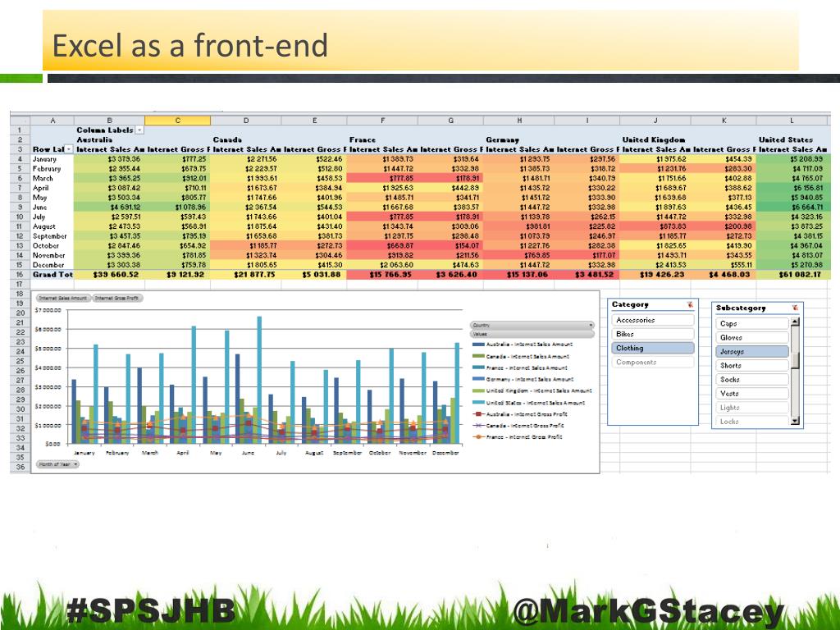
Task: Select Components in the Category slicer
Action: click(x=652, y=362)
